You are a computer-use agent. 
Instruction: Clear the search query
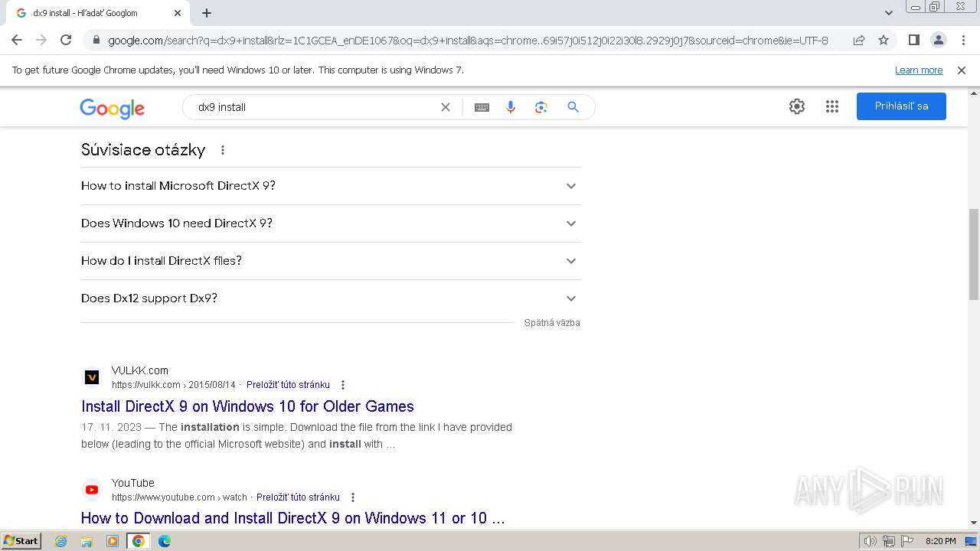coord(446,107)
